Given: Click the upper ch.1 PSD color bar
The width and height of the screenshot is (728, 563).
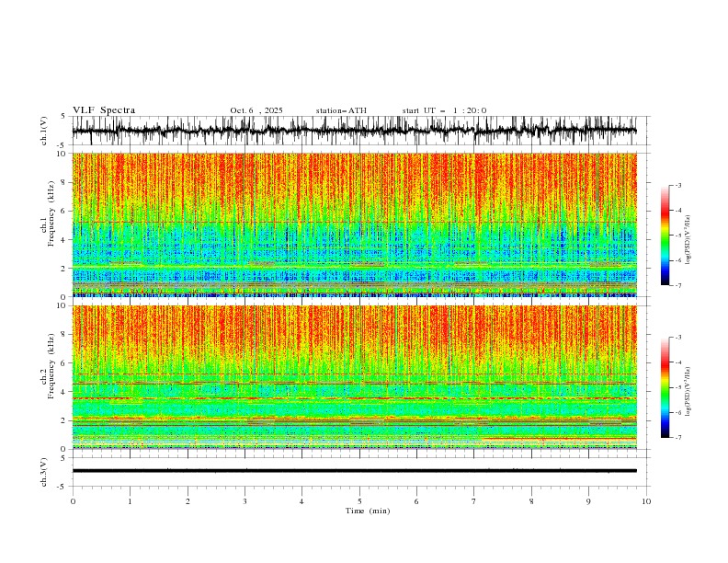Looking at the screenshot, I should pyautogui.click(x=665, y=235).
